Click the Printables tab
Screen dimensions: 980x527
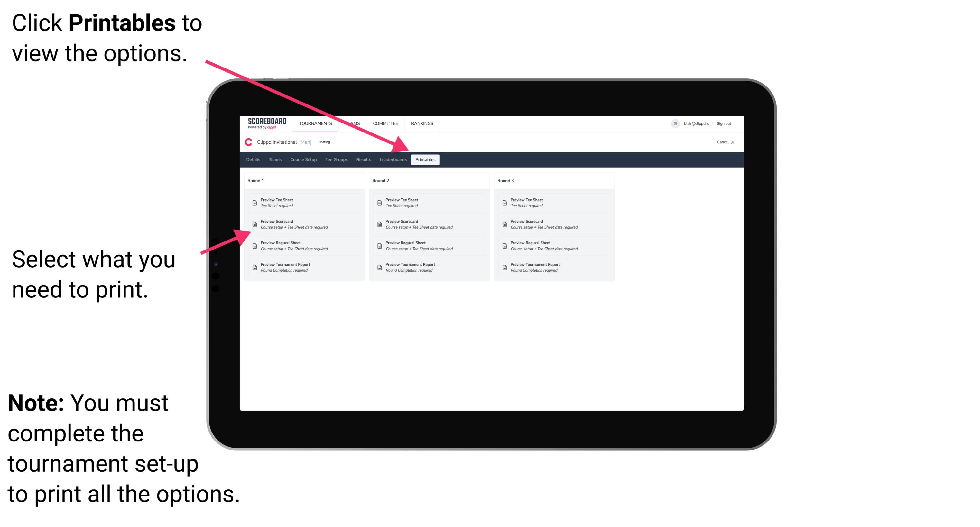[x=424, y=160]
